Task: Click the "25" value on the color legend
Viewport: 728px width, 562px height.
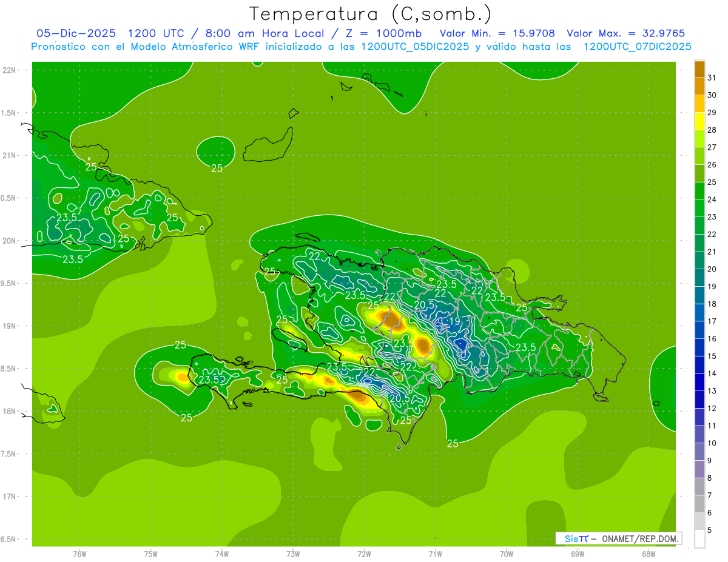Action: [x=712, y=182]
